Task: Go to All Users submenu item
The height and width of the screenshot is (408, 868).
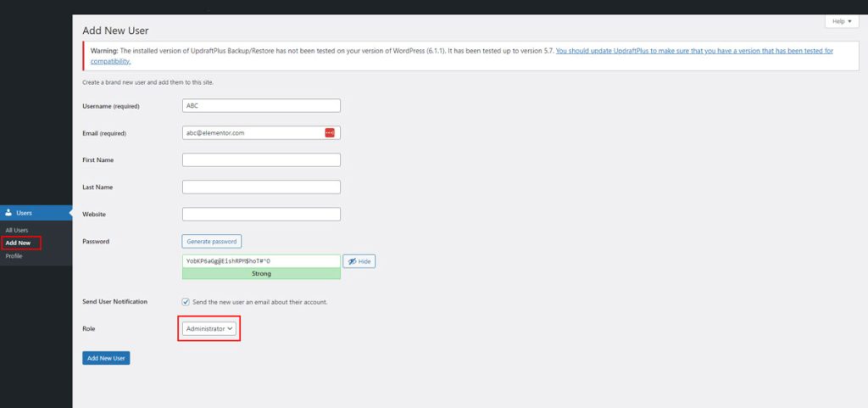Action: point(17,231)
